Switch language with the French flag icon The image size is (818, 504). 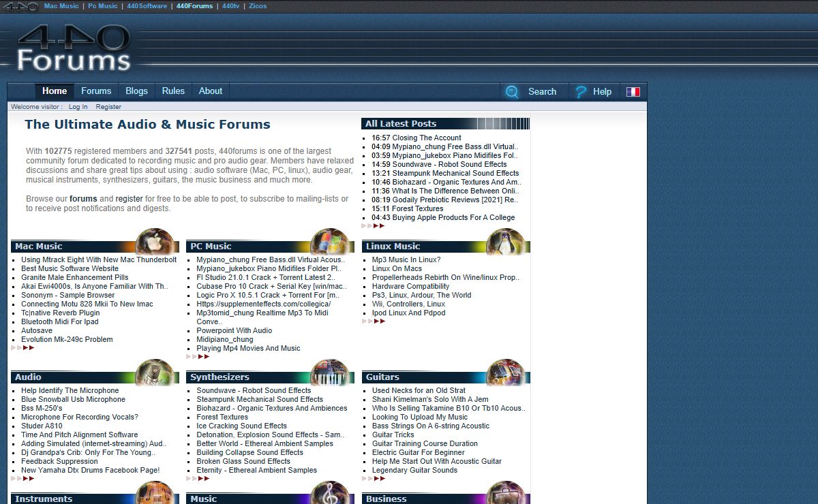point(633,92)
